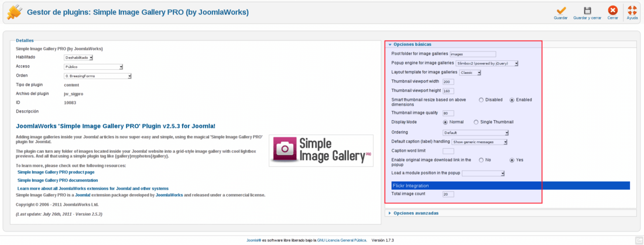Click the Thumbnail image quality field
Screen dimensions: 644x245
pyautogui.click(x=448, y=113)
